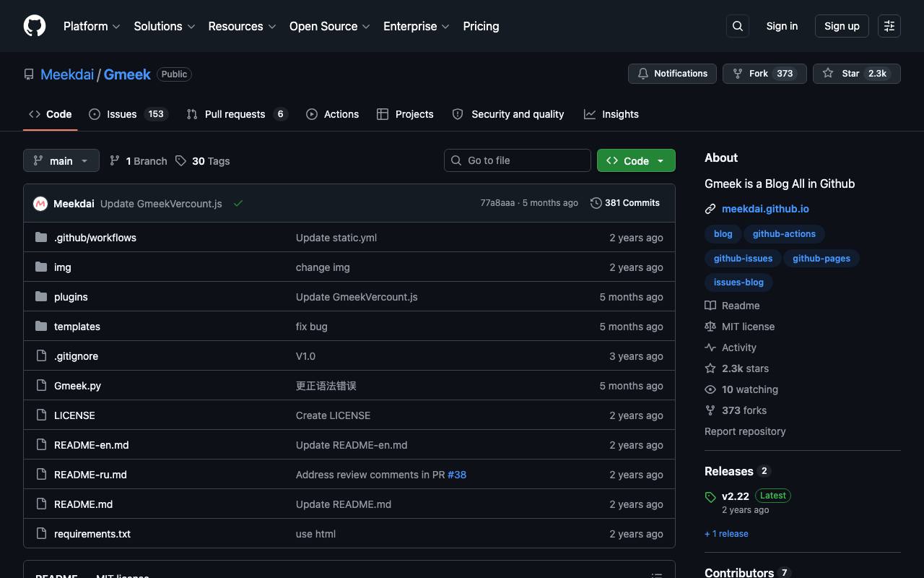Switch to the Actions tab
The height and width of the screenshot is (578, 924).
pos(332,114)
